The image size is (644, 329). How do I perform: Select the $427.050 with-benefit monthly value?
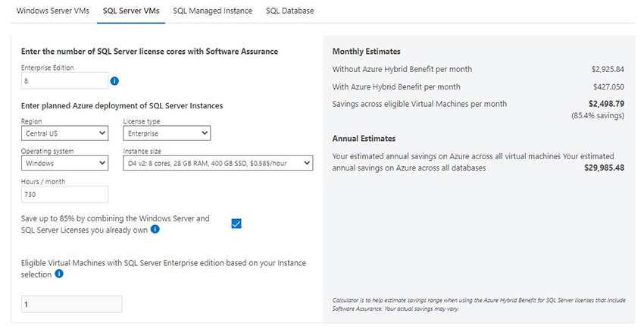click(608, 87)
